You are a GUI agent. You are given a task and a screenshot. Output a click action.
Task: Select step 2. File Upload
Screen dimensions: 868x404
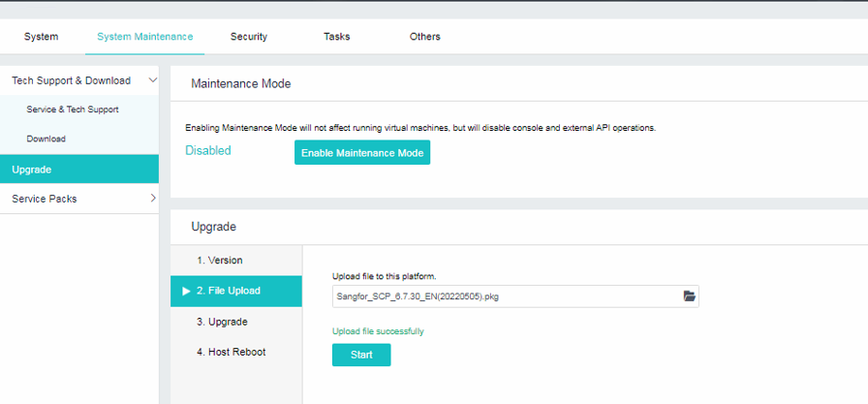point(228,291)
